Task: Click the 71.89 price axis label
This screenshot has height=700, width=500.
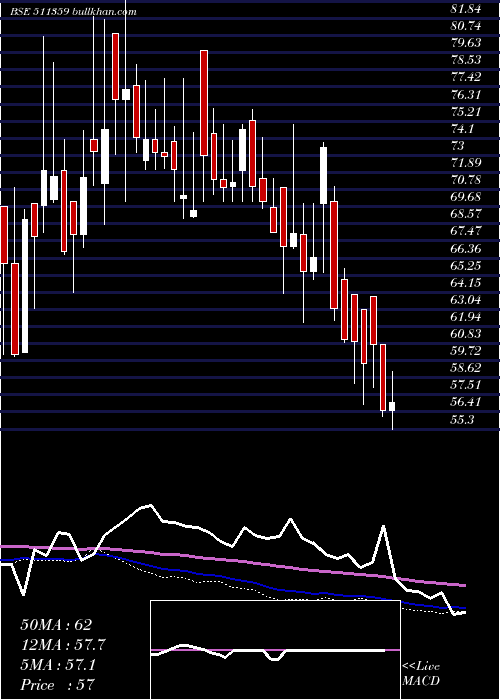Action: (x=466, y=162)
